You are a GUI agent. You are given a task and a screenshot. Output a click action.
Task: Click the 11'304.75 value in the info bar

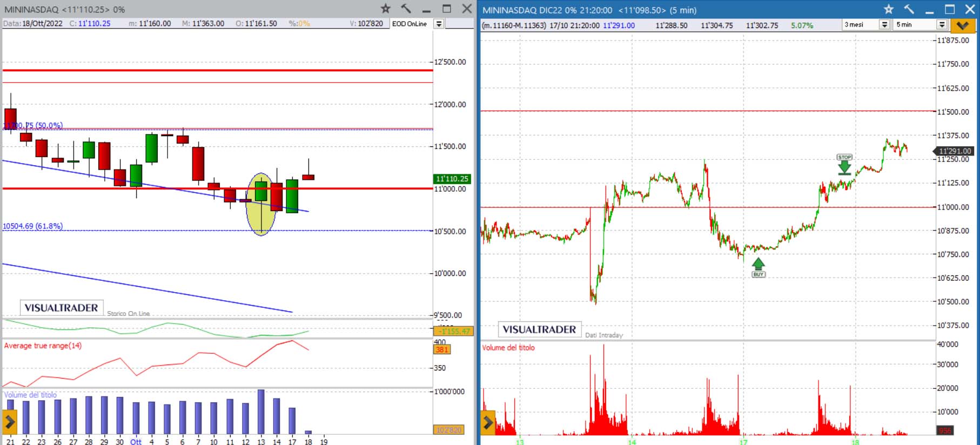717,25
